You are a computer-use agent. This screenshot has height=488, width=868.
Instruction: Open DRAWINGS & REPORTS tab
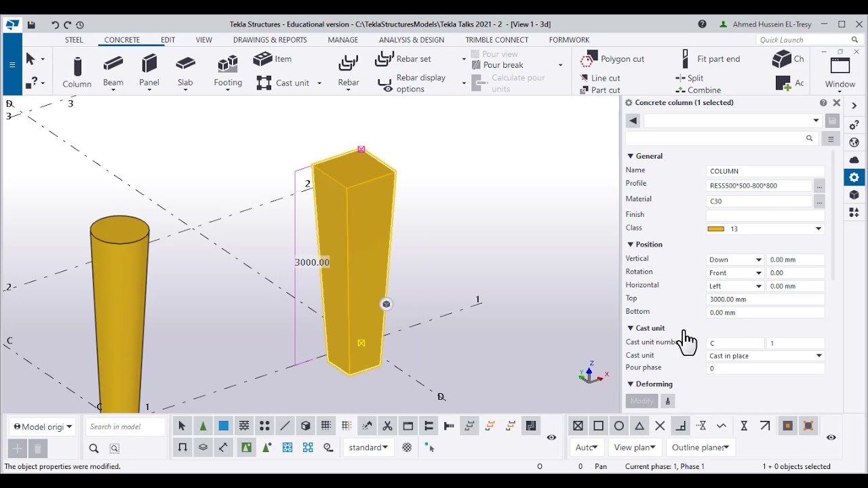270,40
